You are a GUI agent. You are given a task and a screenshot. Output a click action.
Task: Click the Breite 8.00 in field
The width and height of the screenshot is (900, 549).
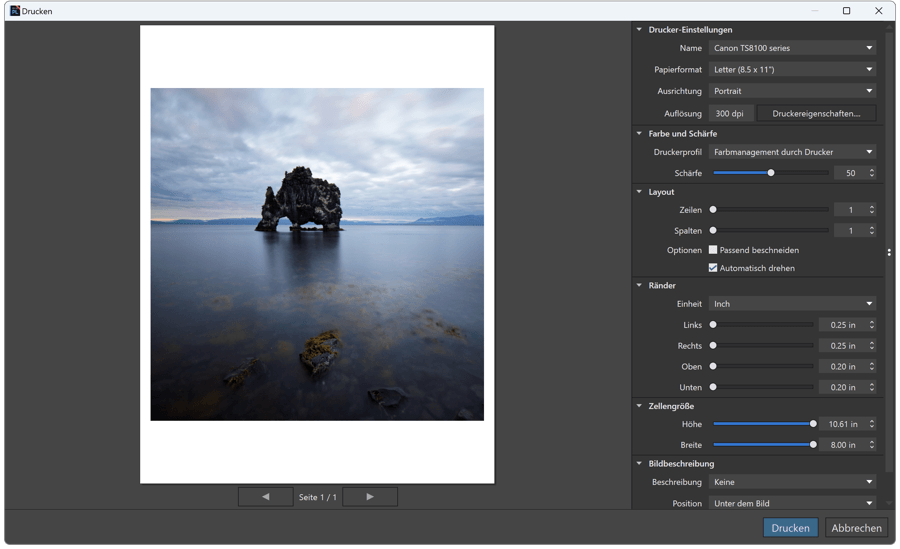(x=843, y=444)
